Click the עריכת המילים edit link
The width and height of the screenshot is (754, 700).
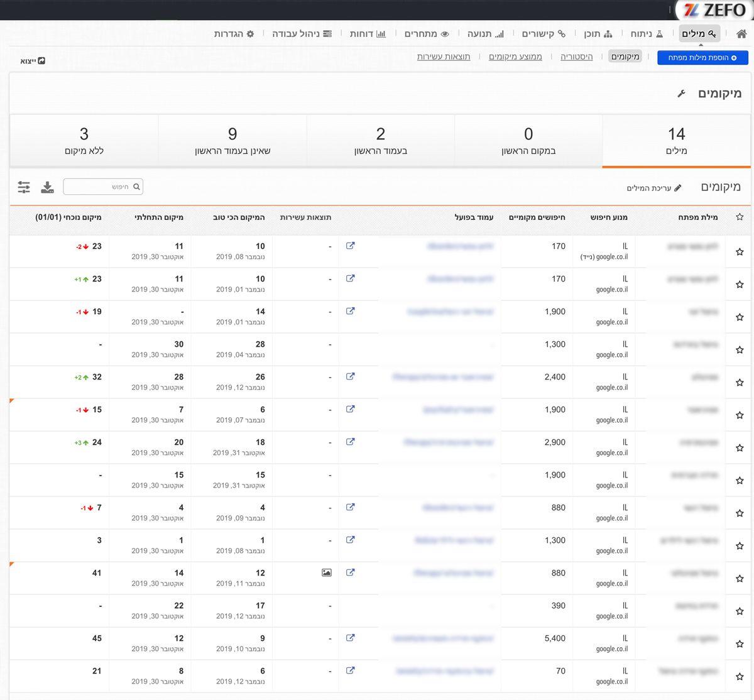point(653,188)
